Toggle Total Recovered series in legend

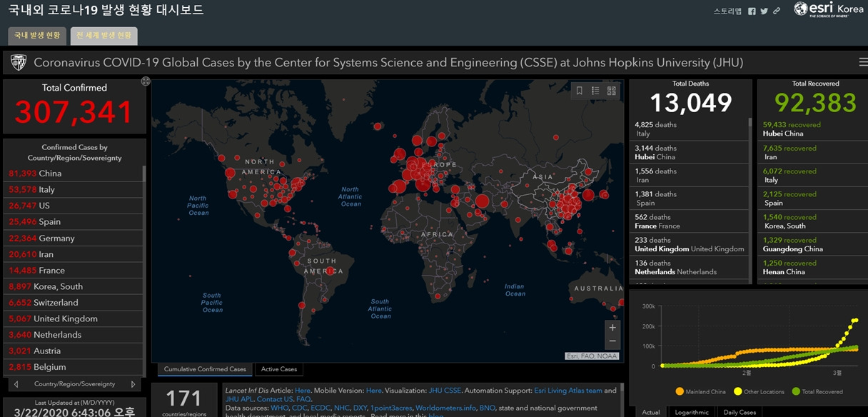tap(818, 391)
